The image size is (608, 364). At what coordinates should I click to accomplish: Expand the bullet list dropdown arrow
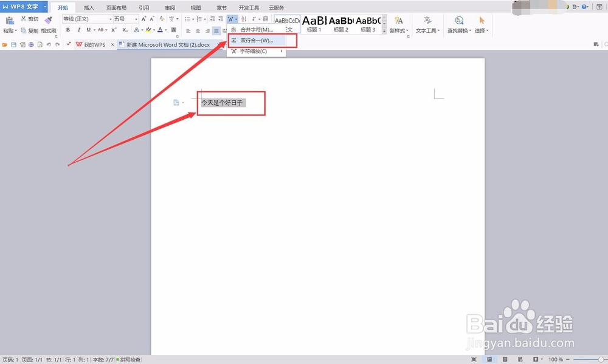pyautogui.click(x=193, y=19)
